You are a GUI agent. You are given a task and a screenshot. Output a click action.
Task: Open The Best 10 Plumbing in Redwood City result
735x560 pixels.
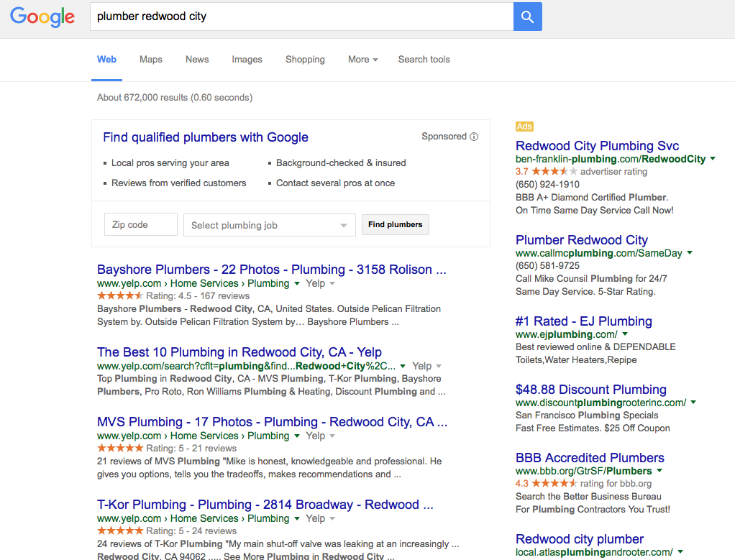point(239,352)
